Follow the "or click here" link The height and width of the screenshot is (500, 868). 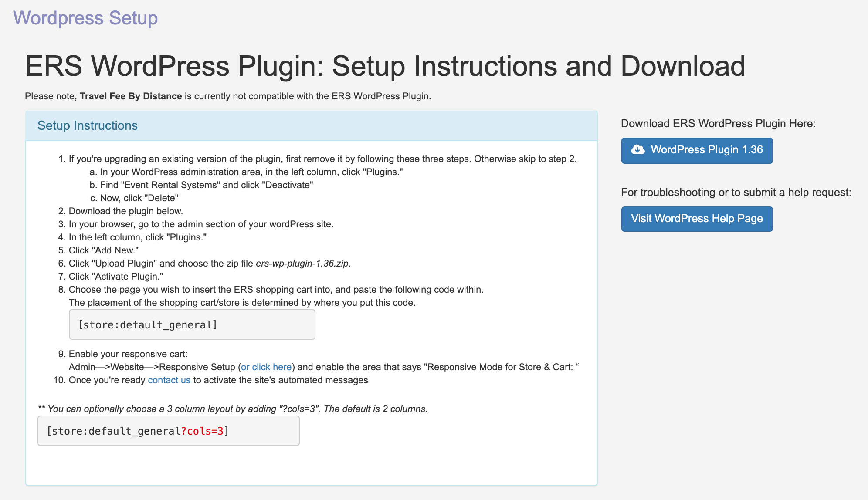266,367
